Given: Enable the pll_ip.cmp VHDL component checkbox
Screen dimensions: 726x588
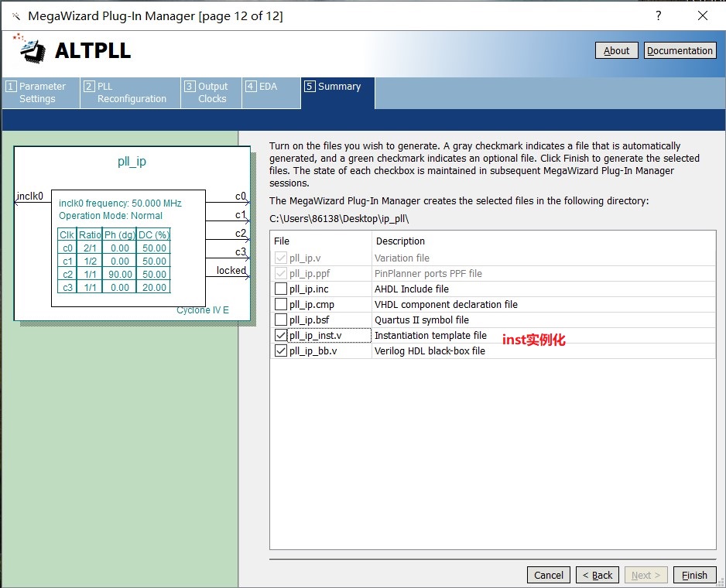Looking at the screenshot, I should pos(281,304).
